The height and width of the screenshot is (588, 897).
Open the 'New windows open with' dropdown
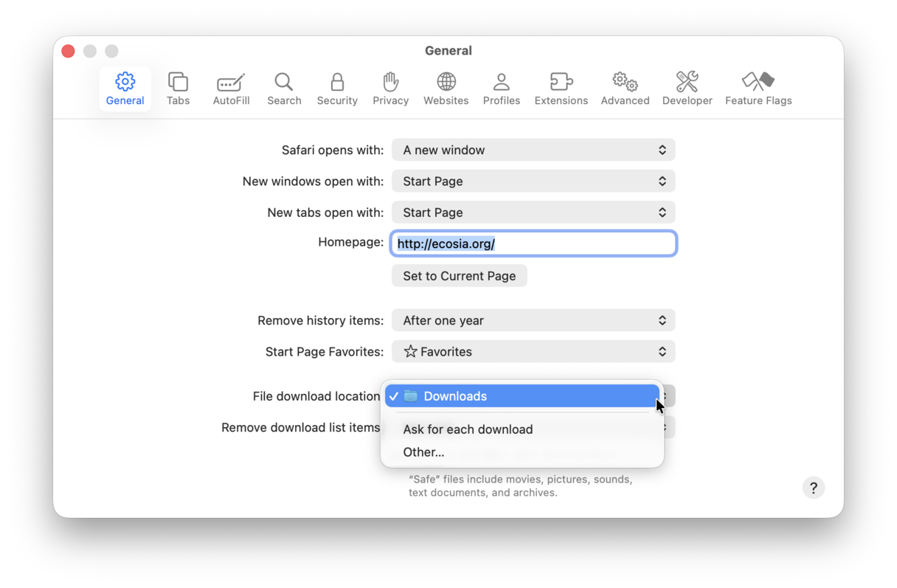(533, 181)
